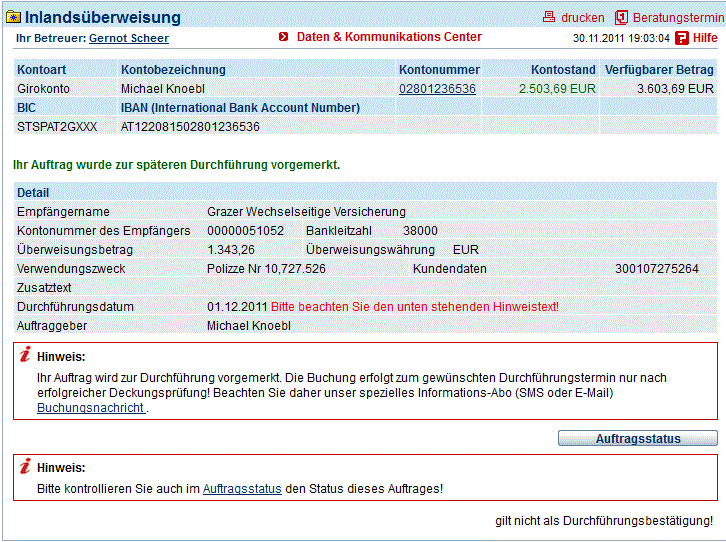Open the drucken print link
Image resolution: width=726 pixels, height=542 pixels.
pos(582,18)
